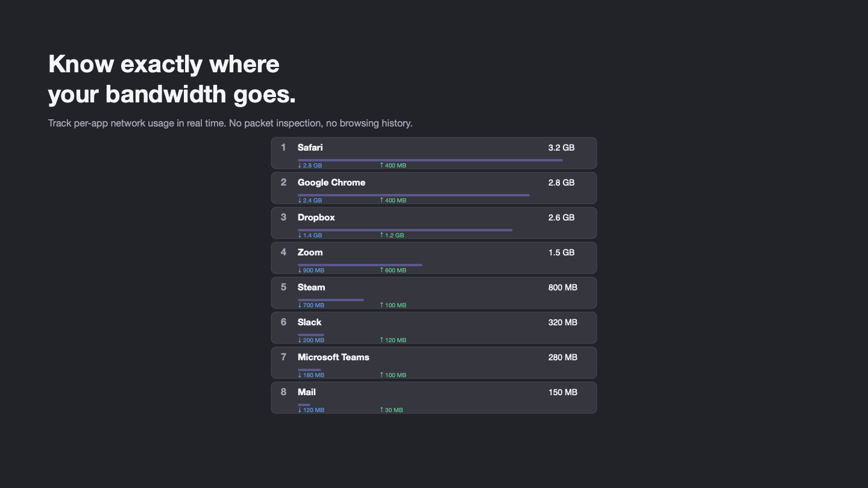Image resolution: width=868 pixels, height=488 pixels.
Task: Click Microsoft Teams' 280 MB total
Action: 562,357
